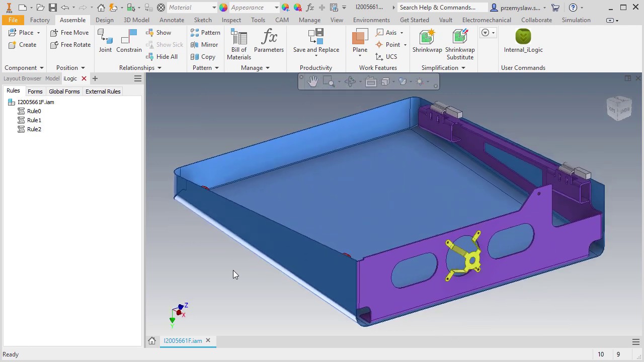The height and width of the screenshot is (362, 644).
Task: Switch to the Inspect ribbon tab
Action: 231,20
